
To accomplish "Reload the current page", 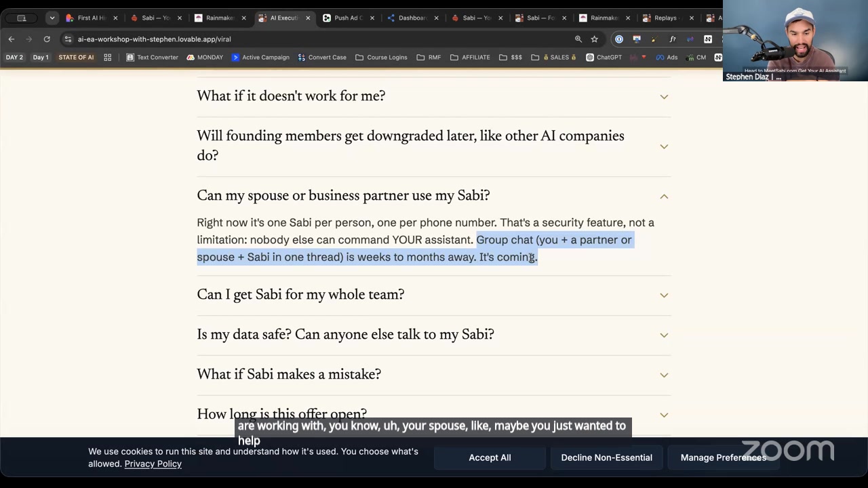I will (x=47, y=39).
